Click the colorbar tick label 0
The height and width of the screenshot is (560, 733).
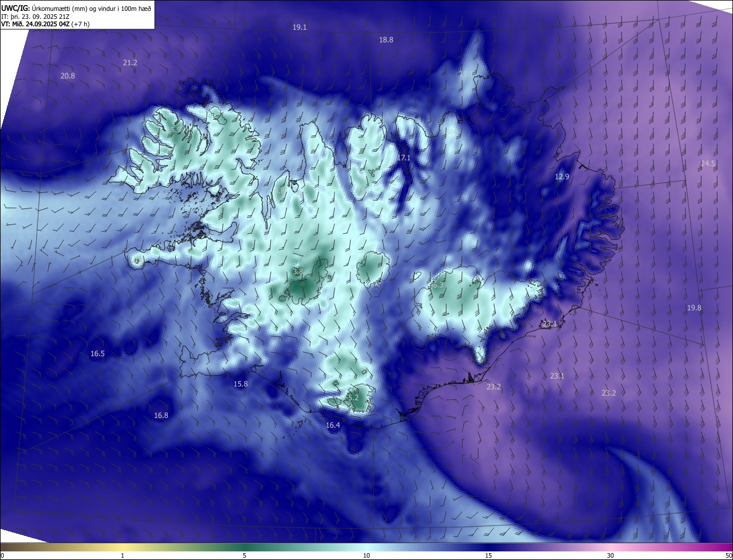pos(2,556)
